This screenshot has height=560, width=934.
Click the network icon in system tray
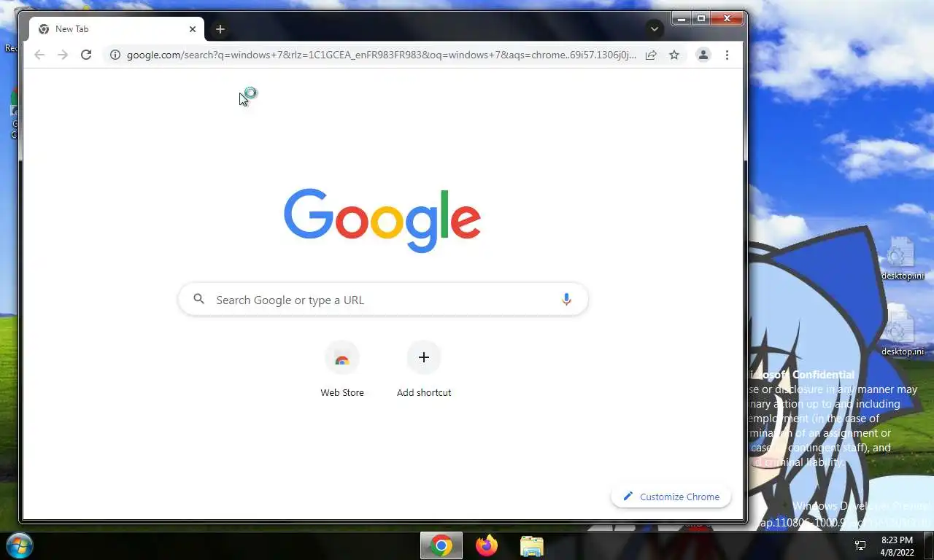pos(861,545)
